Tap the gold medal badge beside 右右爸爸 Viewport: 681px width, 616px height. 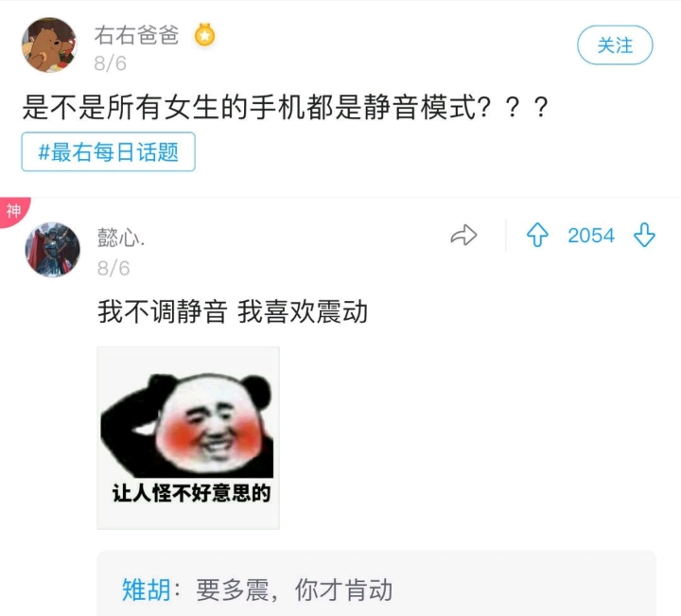click(205, 35)
